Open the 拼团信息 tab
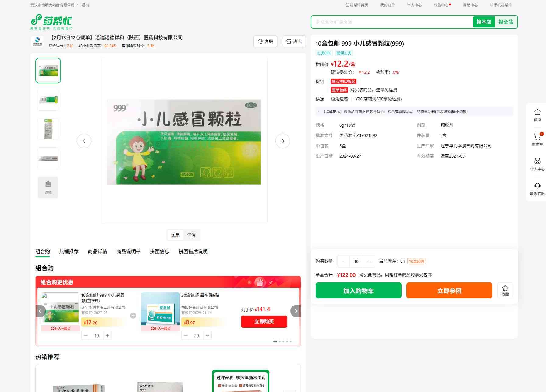The image size is (546, 392). click(x=159, y=251)
